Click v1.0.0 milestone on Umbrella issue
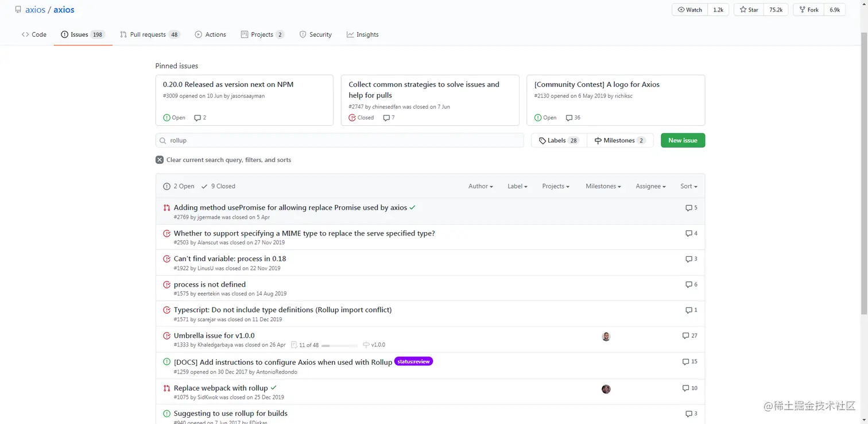 (374, 345)
